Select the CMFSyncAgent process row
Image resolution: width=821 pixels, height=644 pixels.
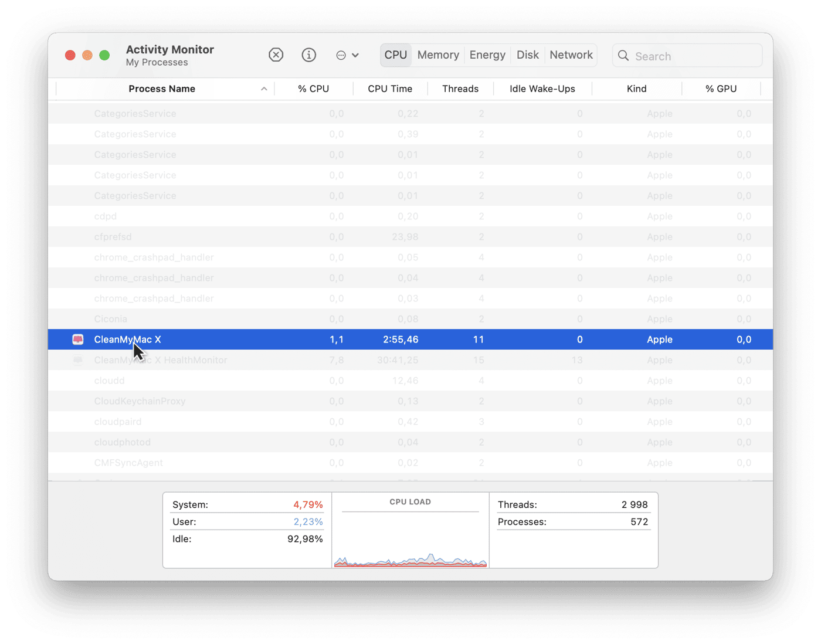point(410,463)
